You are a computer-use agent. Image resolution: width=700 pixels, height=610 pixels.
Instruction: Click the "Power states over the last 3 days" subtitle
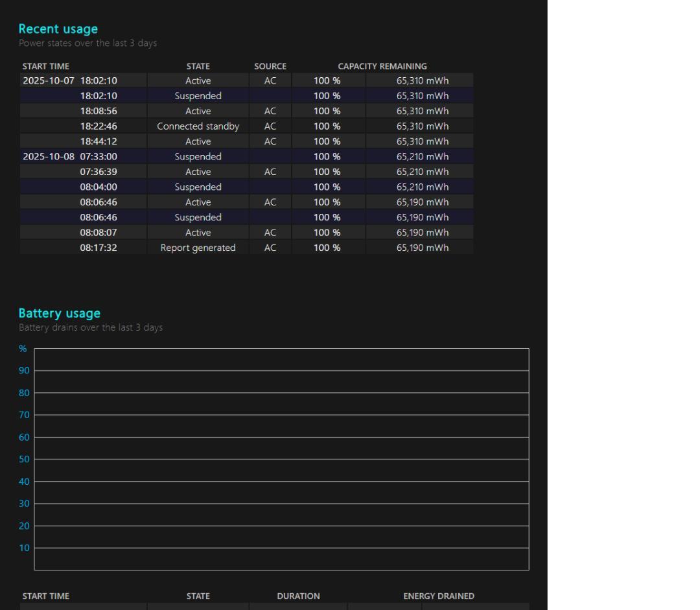coord(87,43)
